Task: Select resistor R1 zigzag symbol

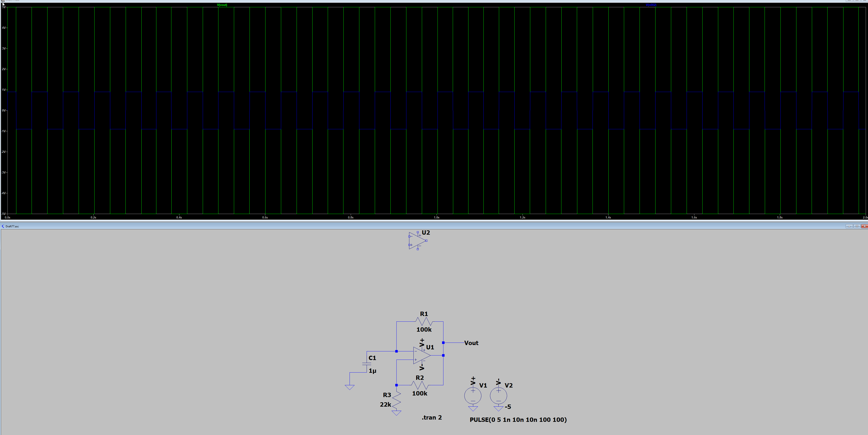Action: pyautogui.click(x=424, y=321)
